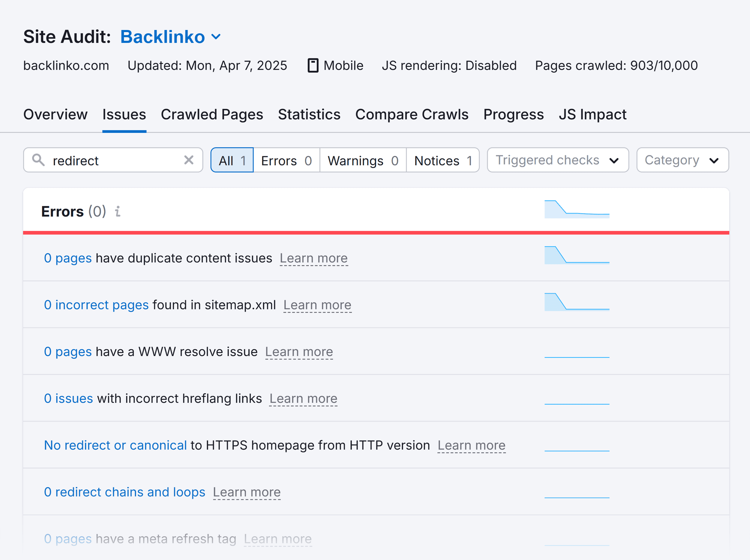Click the search magnifier icon
Screen dimensions: 750x560
click(x=38, y=160)
